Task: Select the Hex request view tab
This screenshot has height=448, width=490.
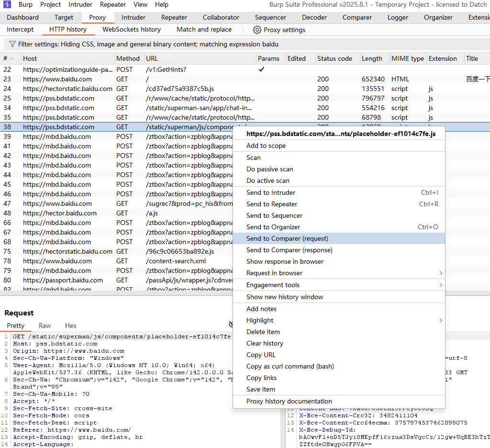Action: click(71, 326)
